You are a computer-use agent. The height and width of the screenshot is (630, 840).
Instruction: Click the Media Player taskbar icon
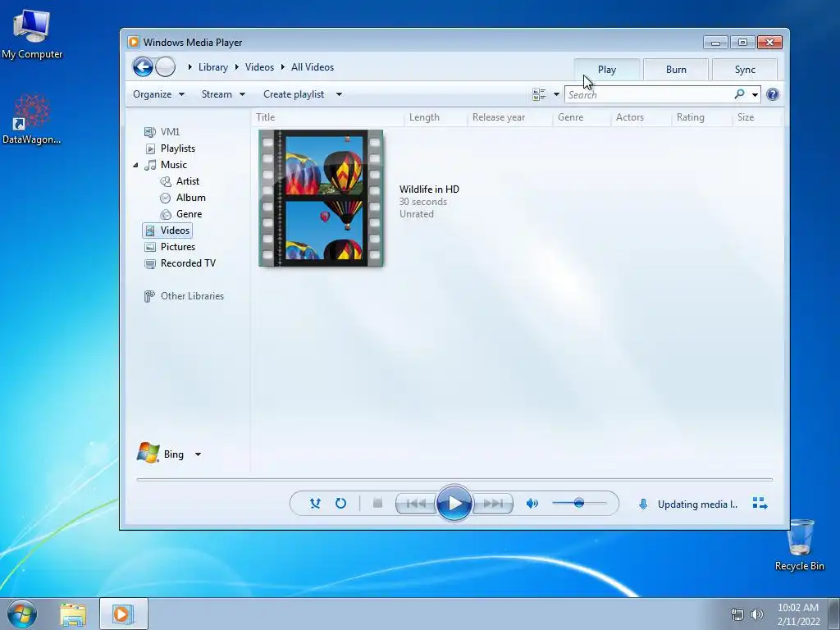click(123, 614)
